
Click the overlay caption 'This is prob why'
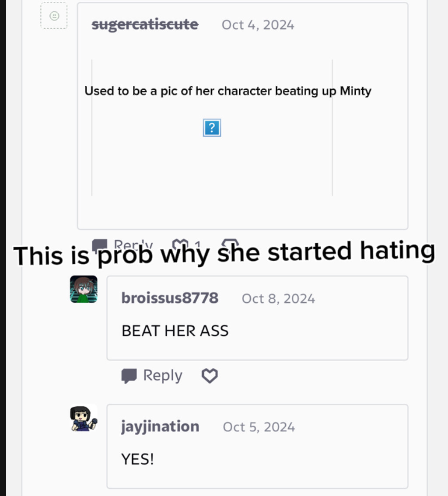click(111, 255)
